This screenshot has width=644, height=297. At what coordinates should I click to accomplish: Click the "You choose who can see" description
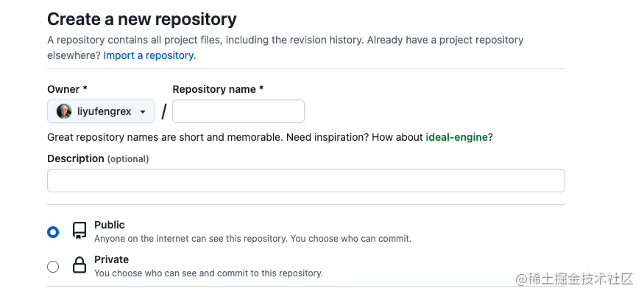(208, 273)
